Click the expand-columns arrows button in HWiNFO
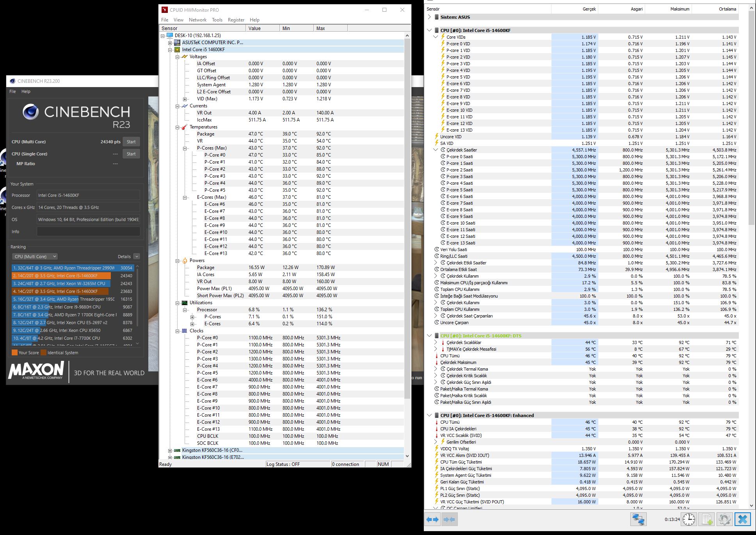Image resolution: width=756 pixels, height=535 pixels. [432, 519]
